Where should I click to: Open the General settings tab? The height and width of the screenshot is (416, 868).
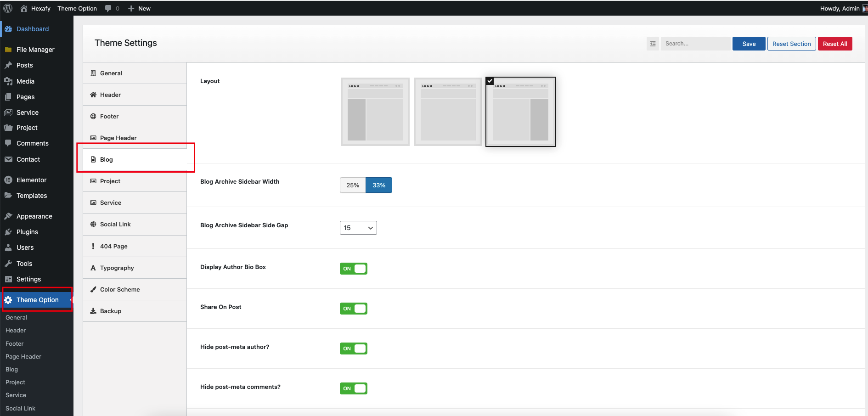[135, 73]
